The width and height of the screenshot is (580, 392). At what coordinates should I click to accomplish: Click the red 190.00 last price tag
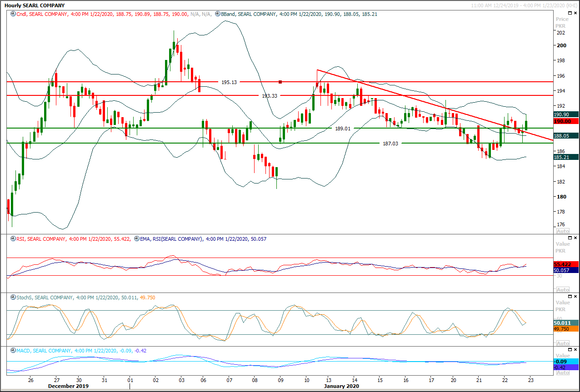click(566, 121)
